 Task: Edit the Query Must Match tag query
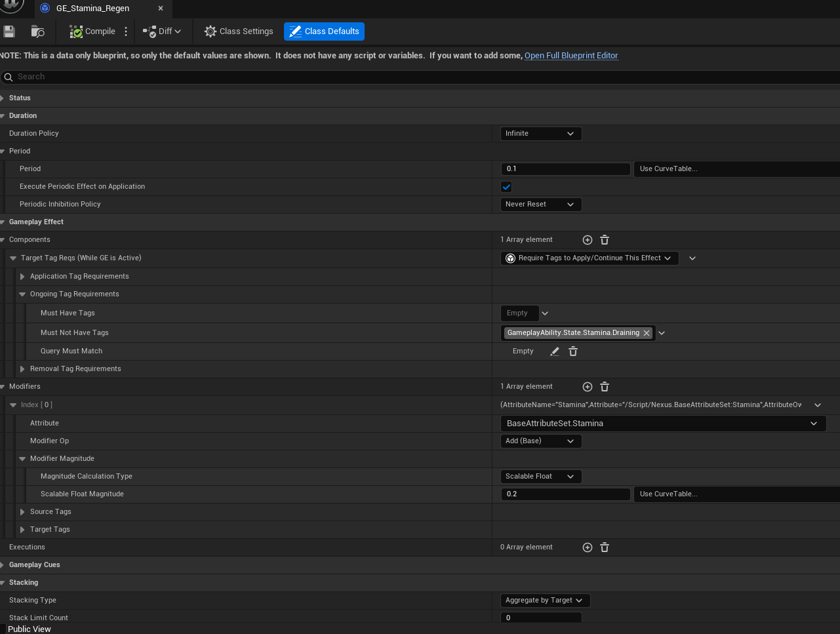[555, 351]
